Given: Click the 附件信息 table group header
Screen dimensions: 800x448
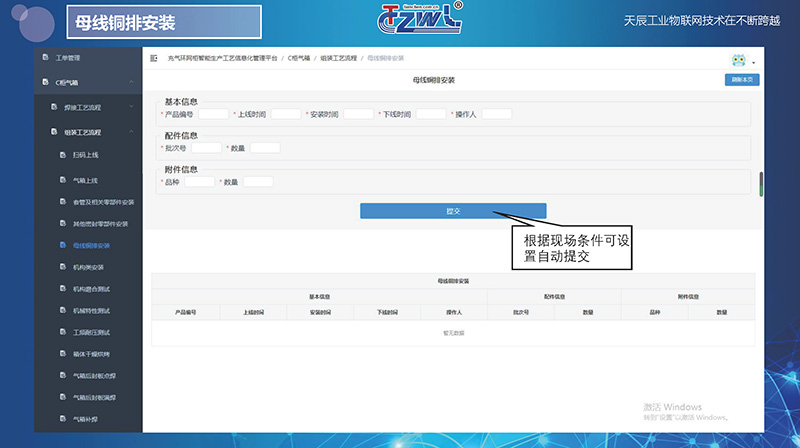Looking at the screenshot, I should tap(688, 296).
